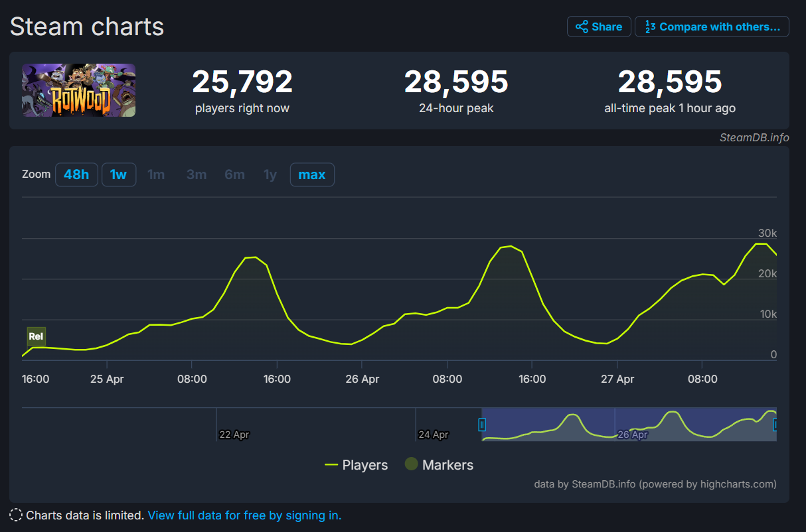Click the Rotwood game banner image
The image size is (806, 532).
(x=79, y=90)
